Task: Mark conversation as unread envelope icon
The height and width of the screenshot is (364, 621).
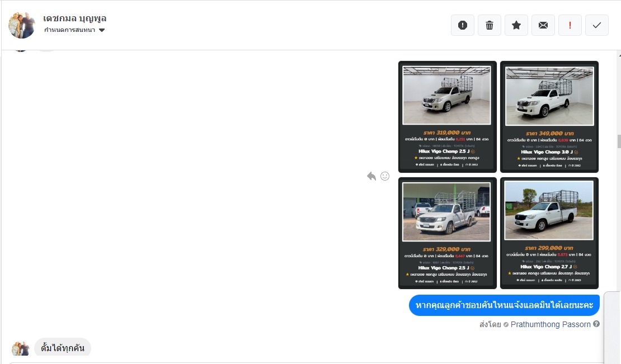Action: [x=543, y=25]
